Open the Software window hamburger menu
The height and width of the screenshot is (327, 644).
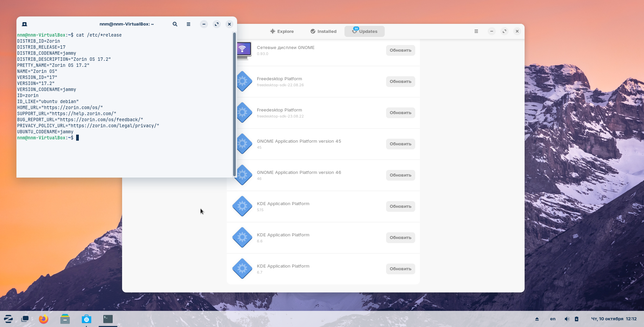click(x=476, y=31)
